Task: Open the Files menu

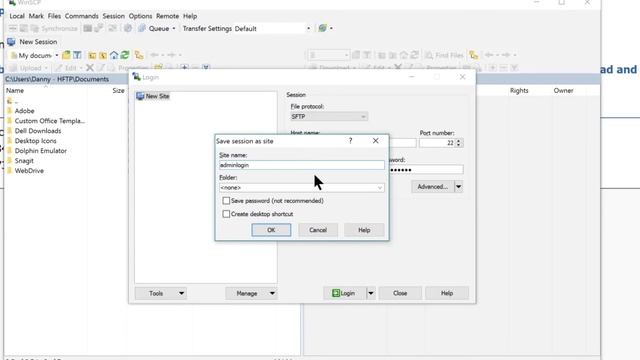Action: tap(54, 16)
